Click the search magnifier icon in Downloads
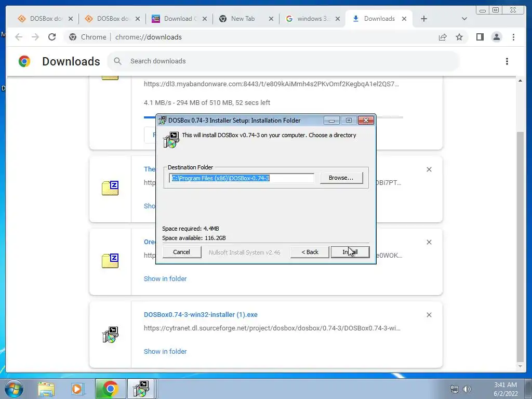The height and width of the screenshot is (399, 532). click(x=117, y=61)
